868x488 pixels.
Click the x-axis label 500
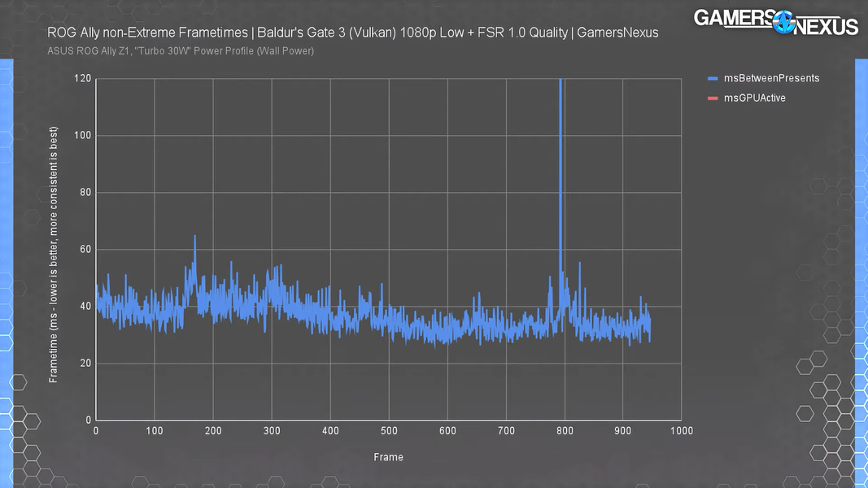point(389,431)
